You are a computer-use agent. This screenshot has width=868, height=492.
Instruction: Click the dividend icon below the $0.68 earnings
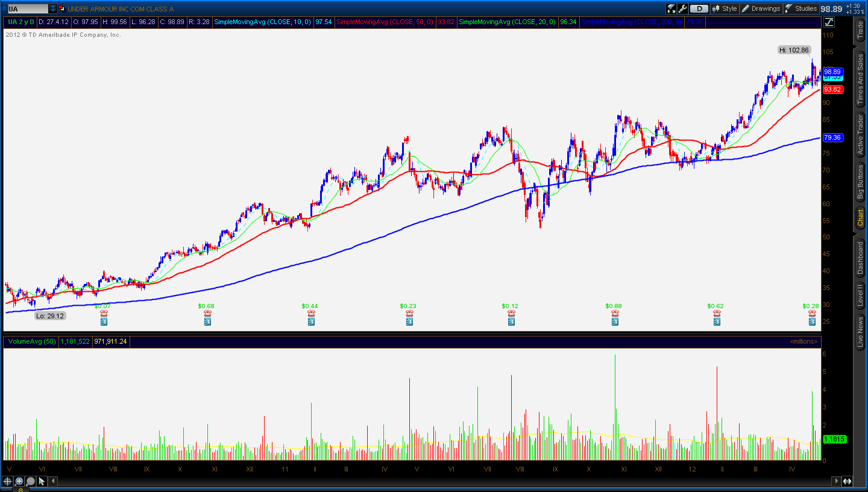click(207, 322)
